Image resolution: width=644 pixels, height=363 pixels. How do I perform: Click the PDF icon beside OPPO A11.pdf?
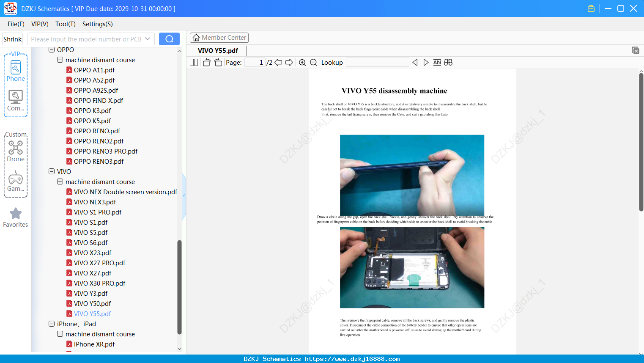(x=69, y=70)
